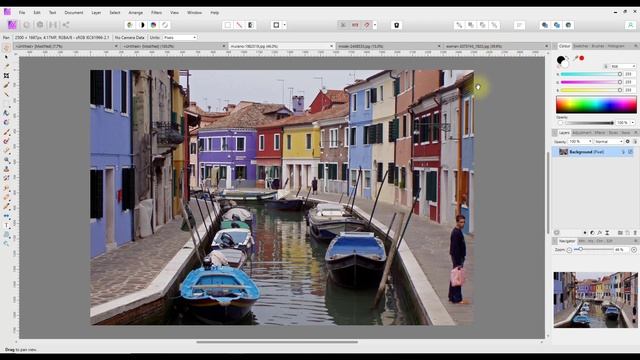640x360 pixels.
Task: Switch to the Photo persona icon
Action: click(12, 25)
